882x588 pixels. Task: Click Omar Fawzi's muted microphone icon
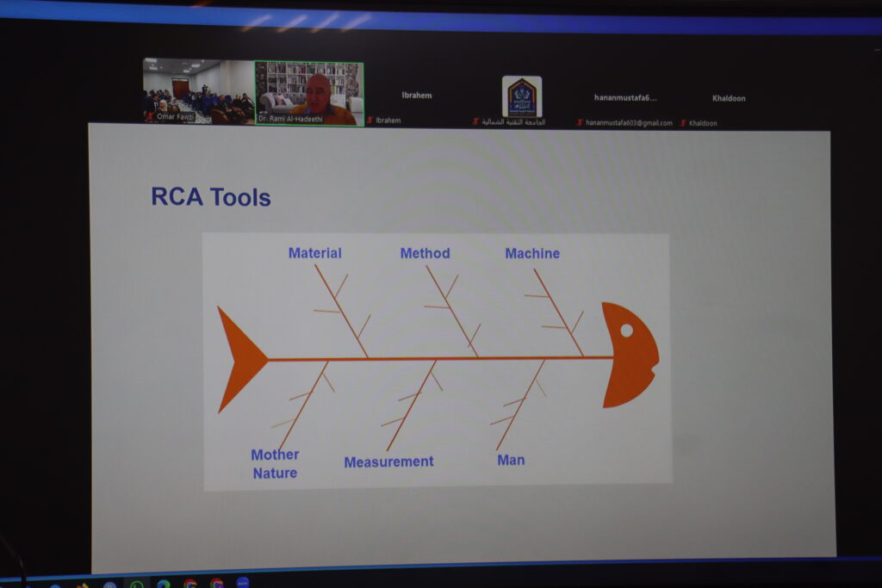(150, 117)
